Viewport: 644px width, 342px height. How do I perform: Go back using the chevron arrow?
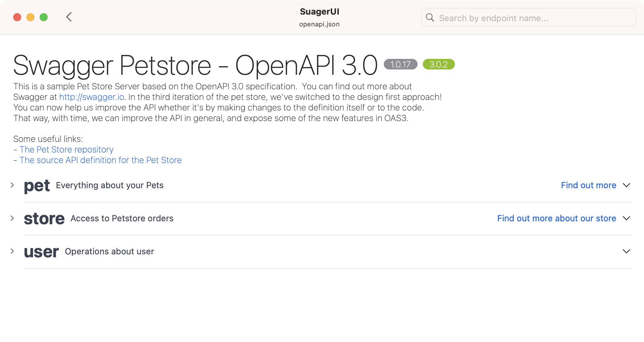pos(69,17)
